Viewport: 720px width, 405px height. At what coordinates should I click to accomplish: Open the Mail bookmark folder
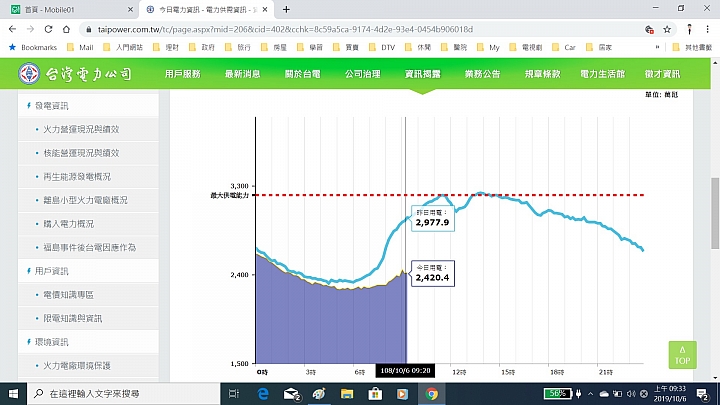(80, 47)
